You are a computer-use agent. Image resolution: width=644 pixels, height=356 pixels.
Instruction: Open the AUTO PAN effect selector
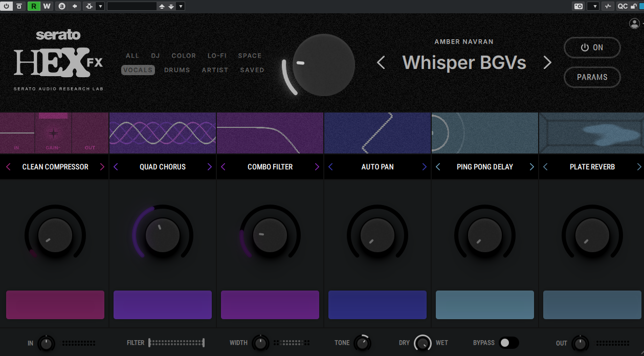coord(377,167)
